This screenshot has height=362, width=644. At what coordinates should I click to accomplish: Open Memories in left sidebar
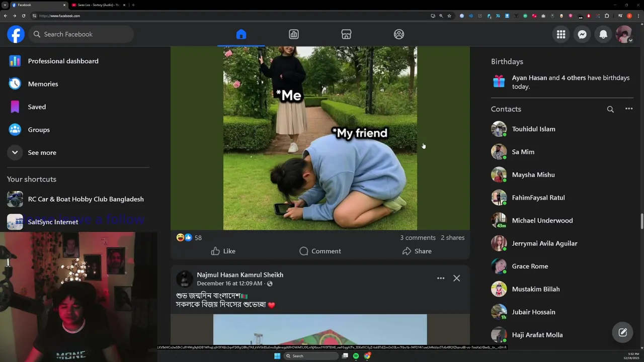78,84
